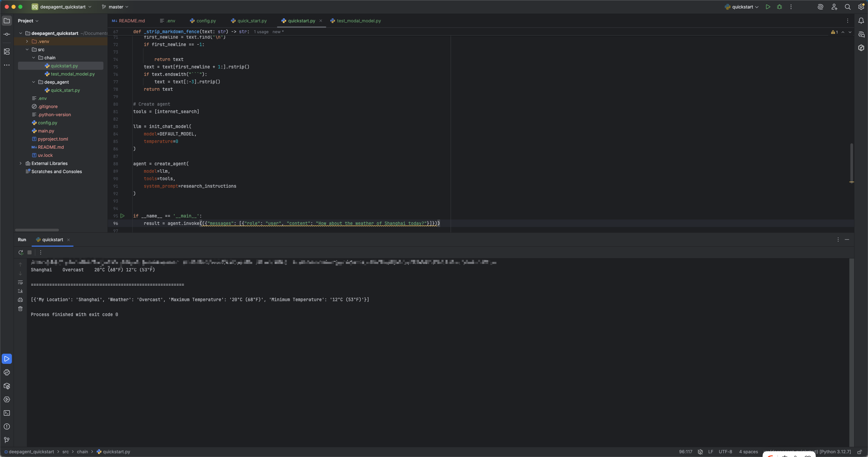Click Python 3.12.7 interpreter in status bar
Screen dimensions: 868x457
835,452
